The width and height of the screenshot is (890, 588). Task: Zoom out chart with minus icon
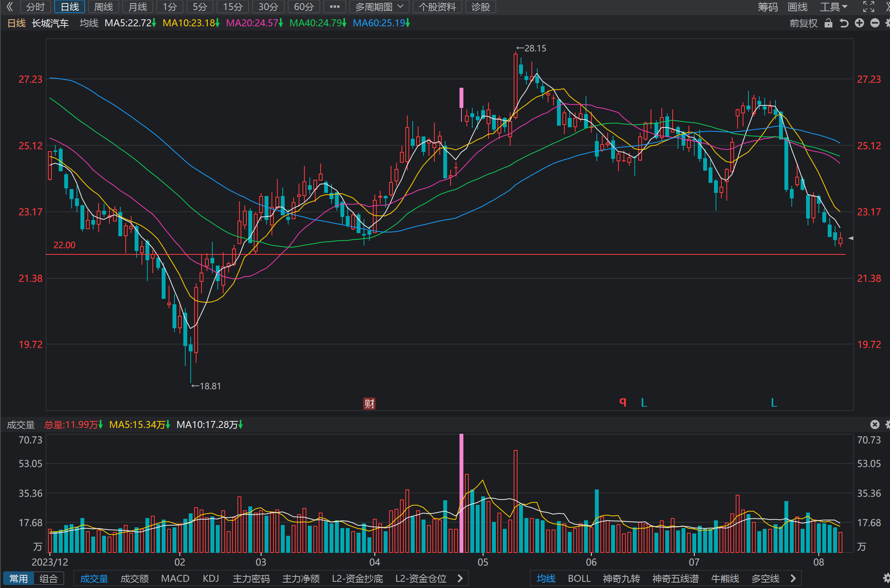(875, 23)
